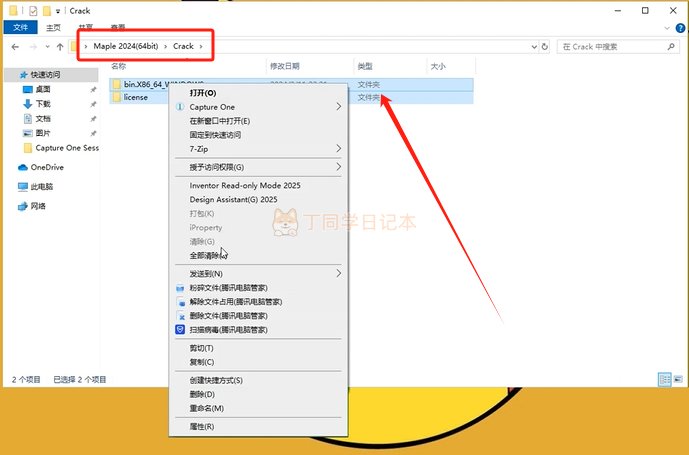Screen dimensions: 689x455
Task: Open the Help icon in ribbon
Action: (x=680, y=28)
